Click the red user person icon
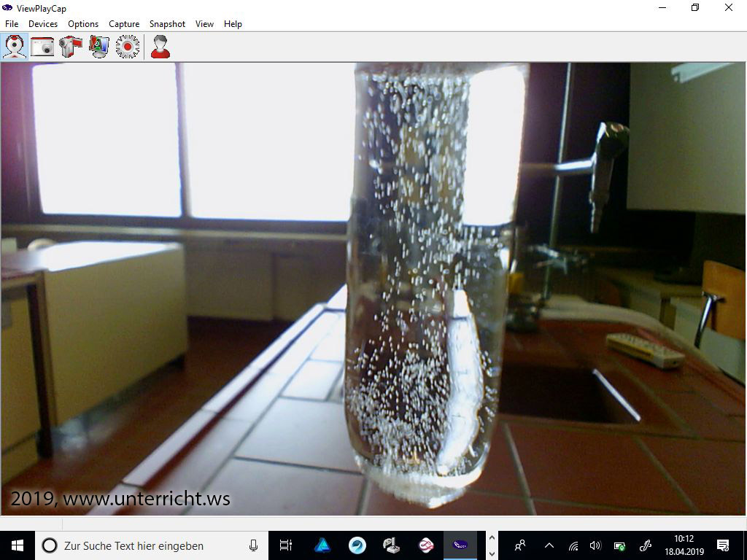 pos(160,47)
